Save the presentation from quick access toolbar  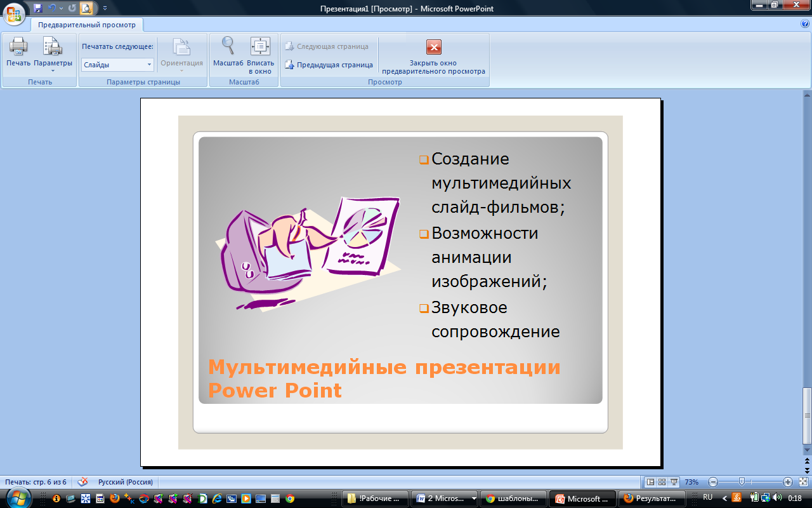pos(38,8)
